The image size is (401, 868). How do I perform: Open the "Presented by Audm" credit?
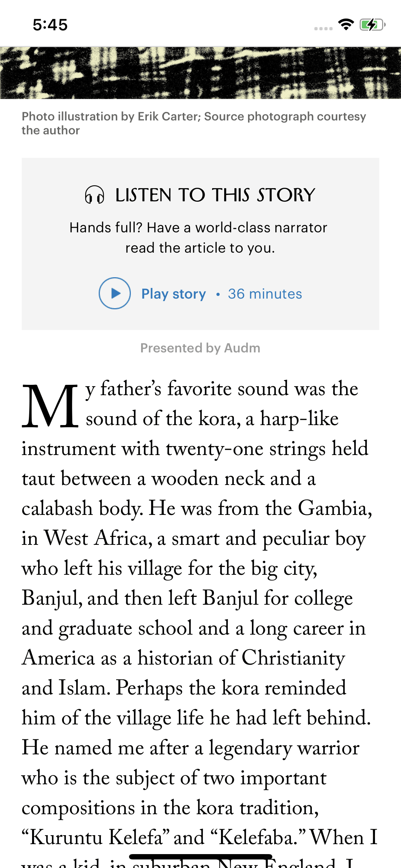coord(200,348)
